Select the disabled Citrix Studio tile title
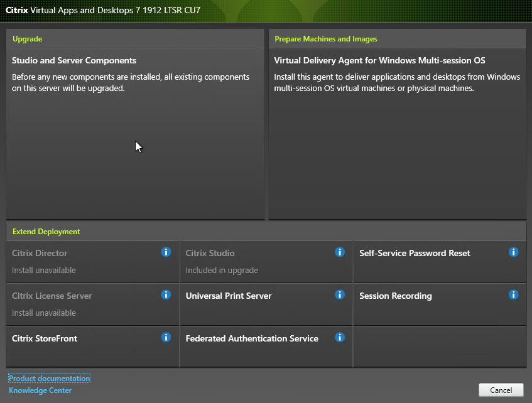 click(x=210, y=253)
